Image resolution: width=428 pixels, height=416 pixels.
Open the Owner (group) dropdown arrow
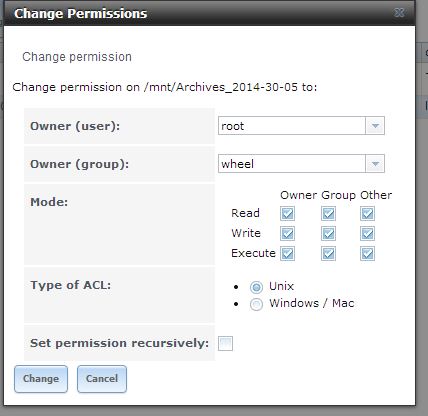(x=375, y=164)
